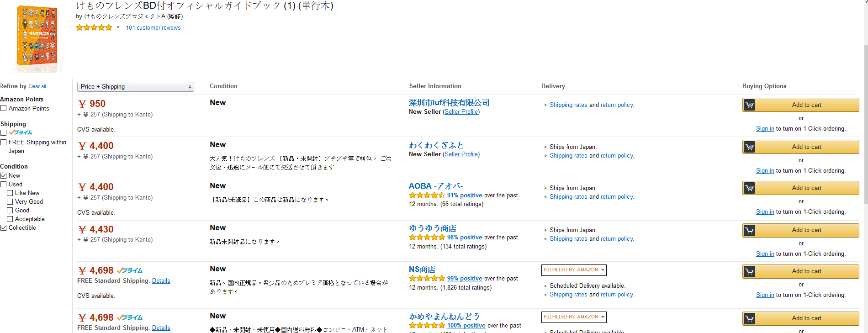This screenshot has width=868, height=333.
Task: Uncheck the Collectible condition checkbox
Action: (x=4, y=227)
